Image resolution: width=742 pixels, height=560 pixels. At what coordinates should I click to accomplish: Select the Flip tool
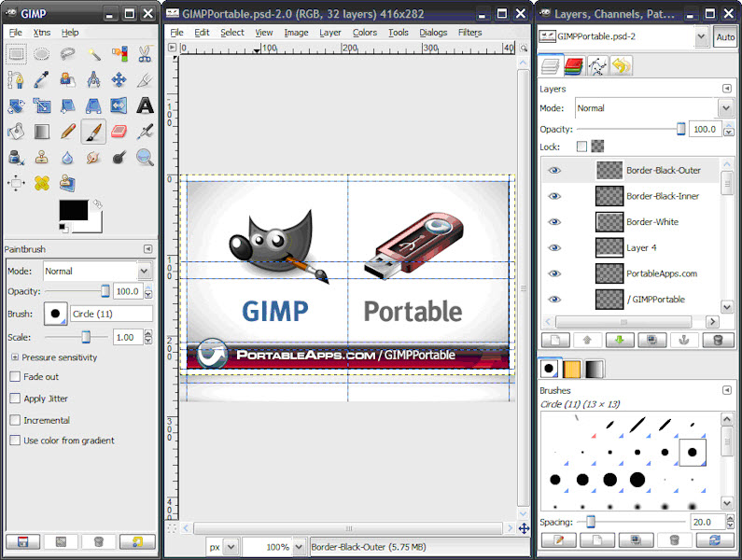click(x=119, y=105)
